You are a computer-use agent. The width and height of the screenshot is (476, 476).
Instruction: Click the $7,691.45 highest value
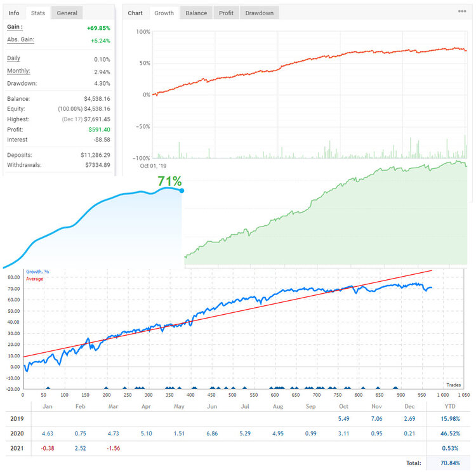[x=97, y=119]
